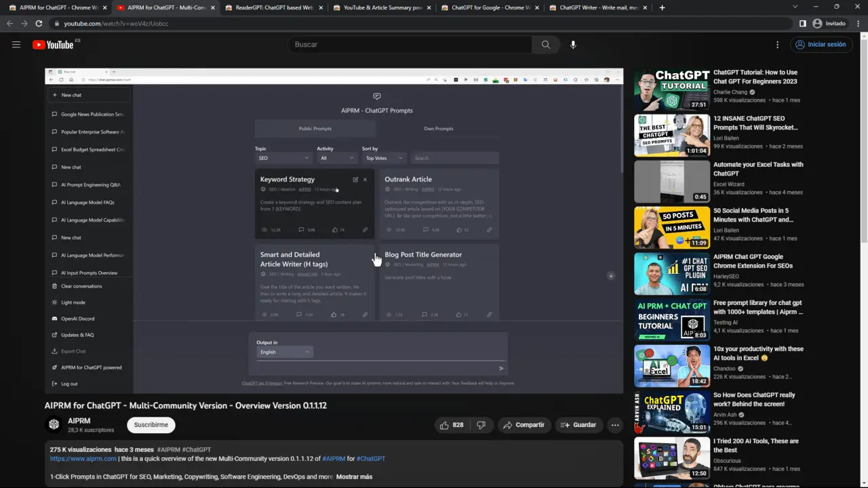868x488 pixels.
Task: Open Automate your Excel Tasks thumbnail
Action: pos(672,182)
